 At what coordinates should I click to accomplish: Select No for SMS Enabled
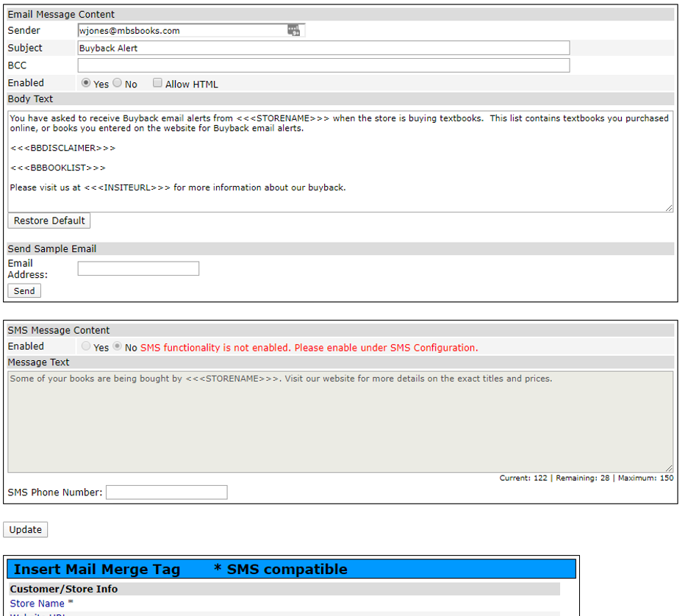[117, 347]
